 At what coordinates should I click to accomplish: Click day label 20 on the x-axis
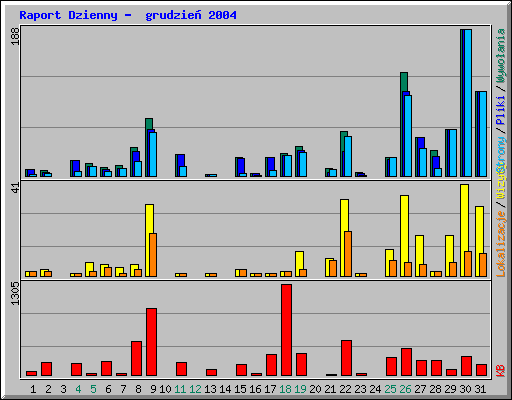pos(315,389)
